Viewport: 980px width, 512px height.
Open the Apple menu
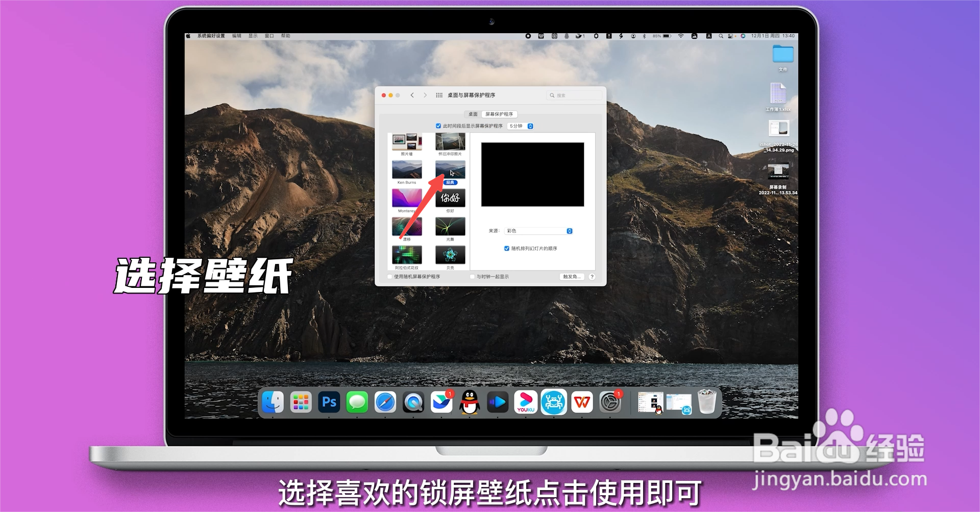point(188,36)
